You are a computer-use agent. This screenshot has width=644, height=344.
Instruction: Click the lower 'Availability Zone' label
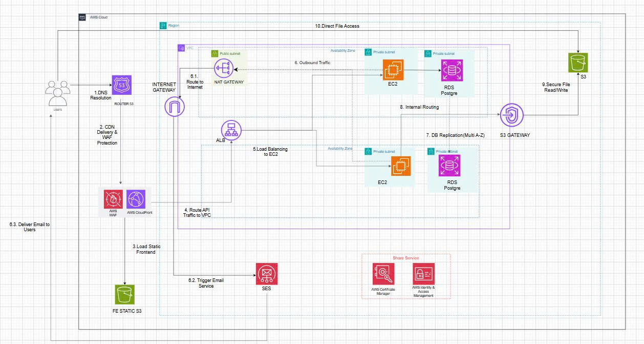coord(340,149)
